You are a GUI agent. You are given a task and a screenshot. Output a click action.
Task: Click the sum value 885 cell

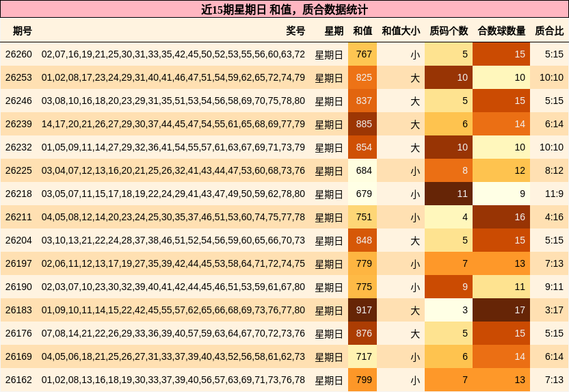click(362, 124)
